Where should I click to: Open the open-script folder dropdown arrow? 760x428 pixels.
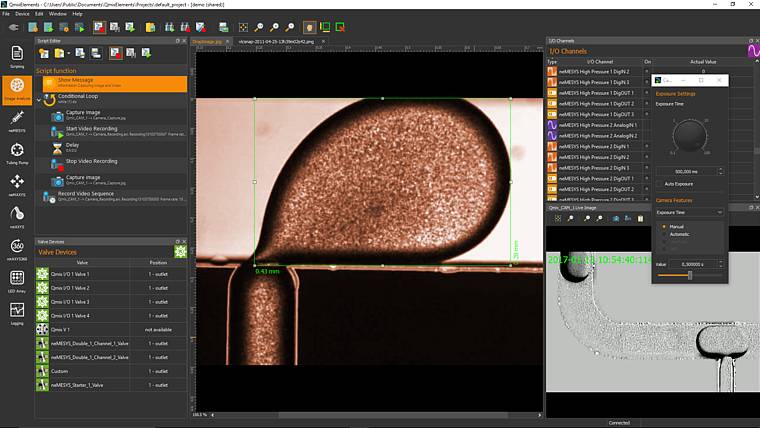(x=69, y=53)
